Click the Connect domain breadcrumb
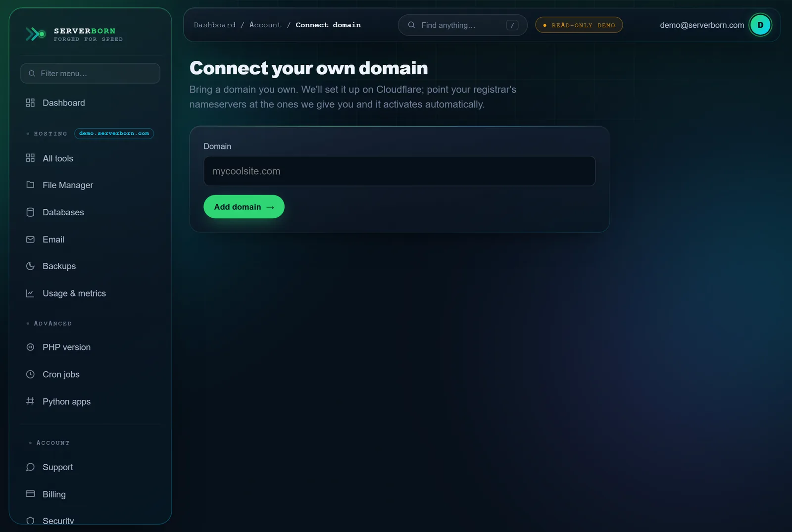This screenshot has height=532, width=792. point(328,25)
